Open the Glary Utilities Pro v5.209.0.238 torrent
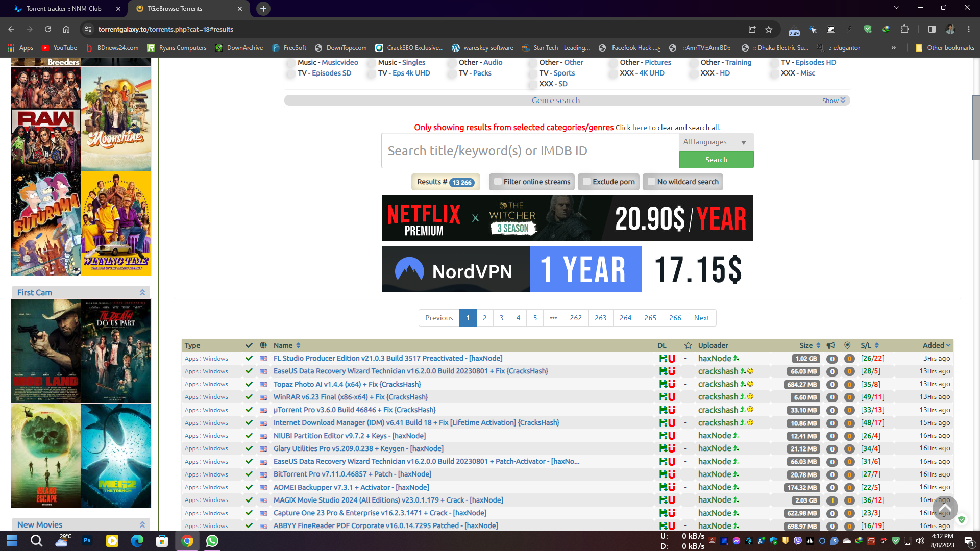Image resolution: width=980 pixels, height=551 pixels. 358,448
